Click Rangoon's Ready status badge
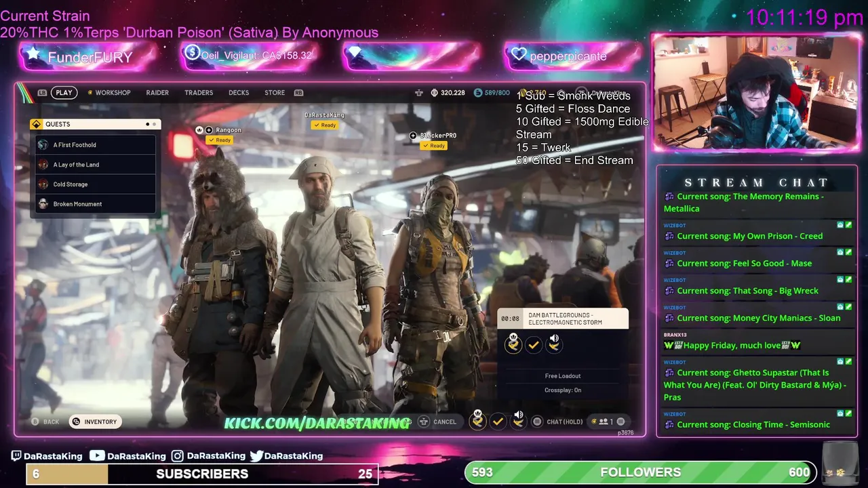The height and width of the screenshot is (488, 868). 220,140
